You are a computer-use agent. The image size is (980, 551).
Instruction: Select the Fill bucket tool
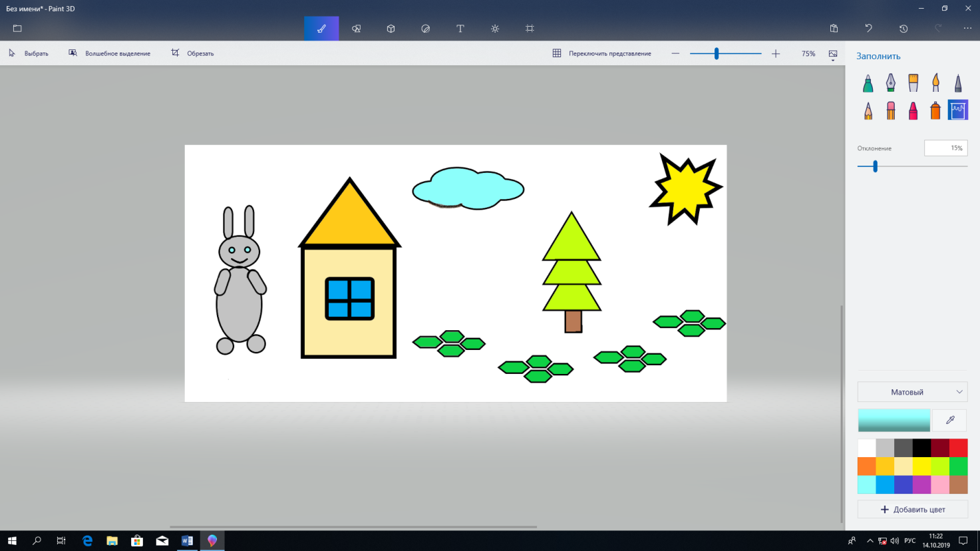click(957, 110)
